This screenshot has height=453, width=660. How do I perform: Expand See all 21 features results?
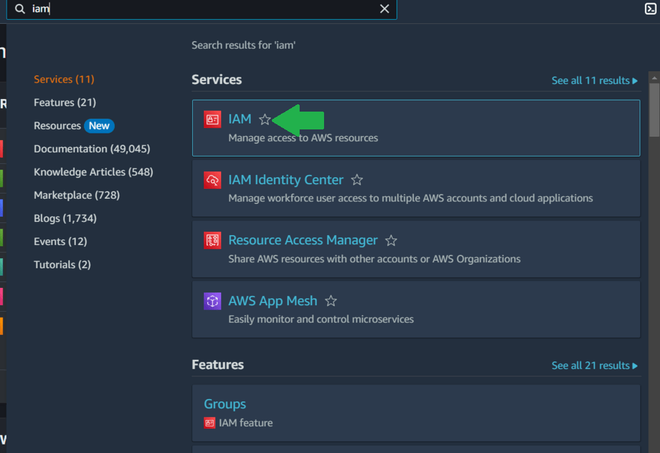pos(594,366)
